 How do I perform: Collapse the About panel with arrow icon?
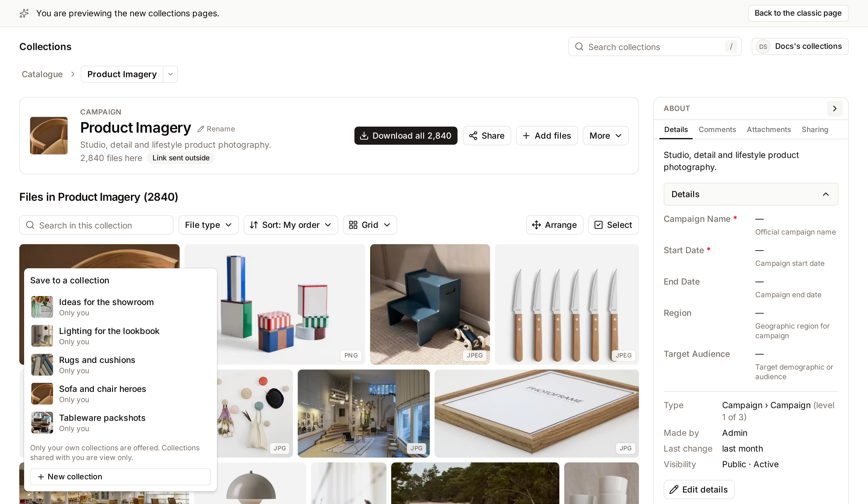coord(835,108)
